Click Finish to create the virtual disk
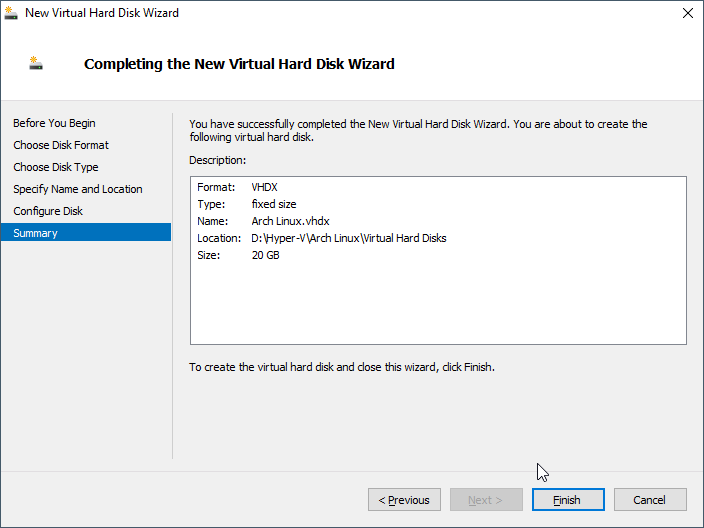The width and height of the screenshot is (704, 528). (x=567, y=500)
